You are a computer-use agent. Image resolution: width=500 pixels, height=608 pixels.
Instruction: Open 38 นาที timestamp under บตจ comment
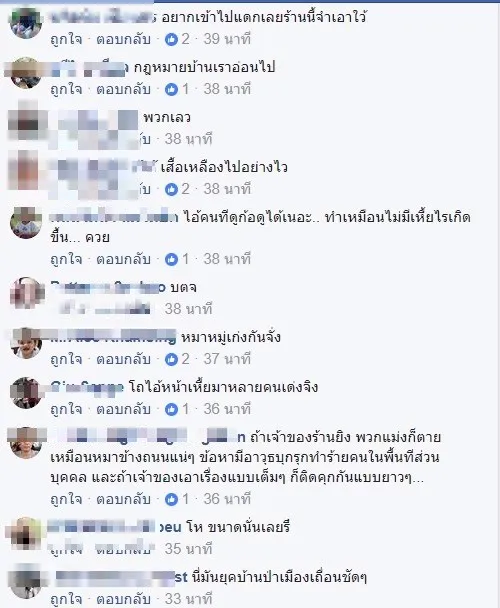click(x=189, y=309)
